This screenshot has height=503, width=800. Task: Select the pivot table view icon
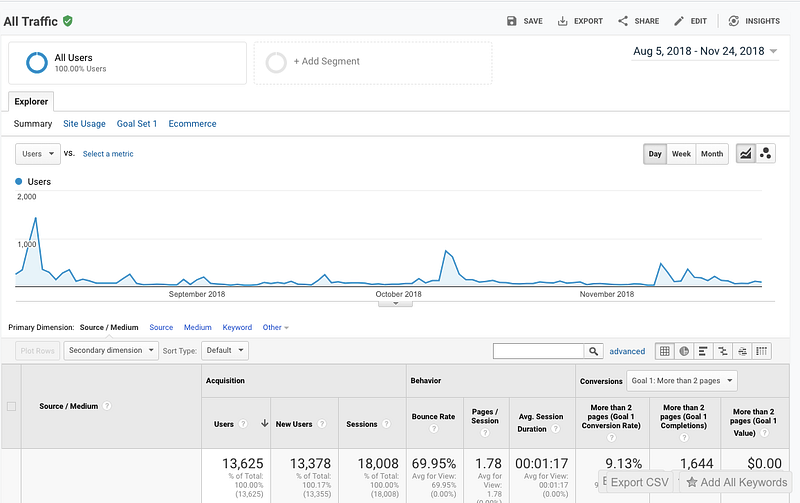pyautogui.click(x=762, y=351)
